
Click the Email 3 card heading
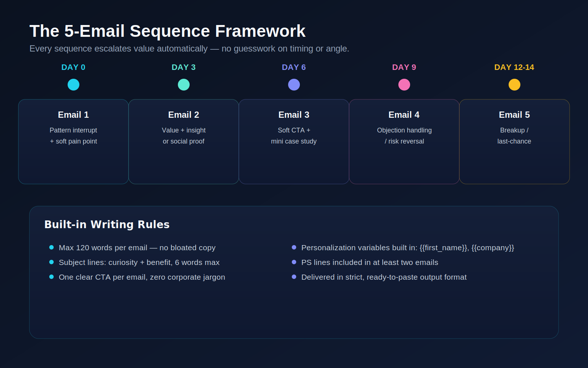pos(294,115)
